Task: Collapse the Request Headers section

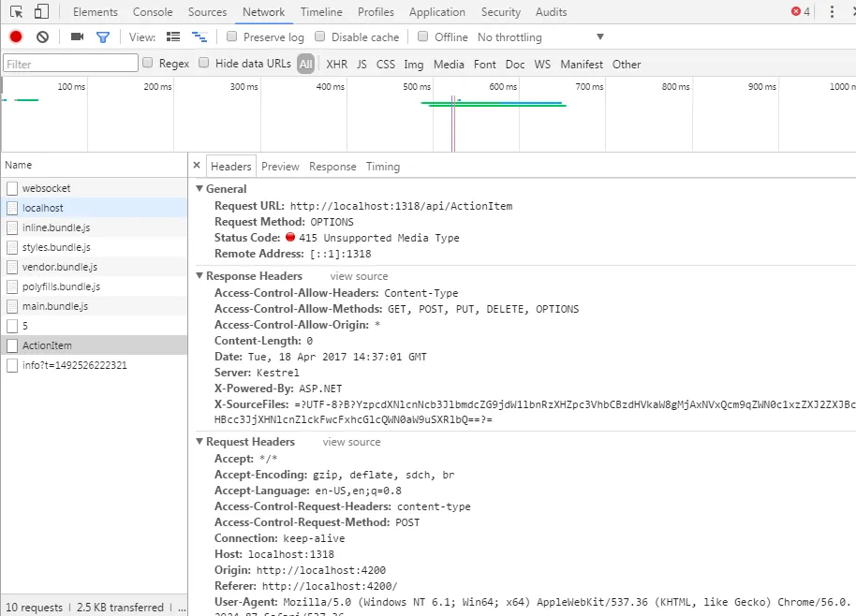Action: [199, 441]
